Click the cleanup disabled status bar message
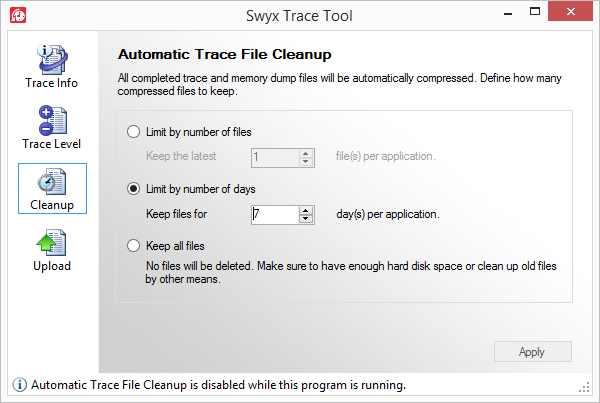Viewport: 600px width, 403px height. click(x=218, y=384)
